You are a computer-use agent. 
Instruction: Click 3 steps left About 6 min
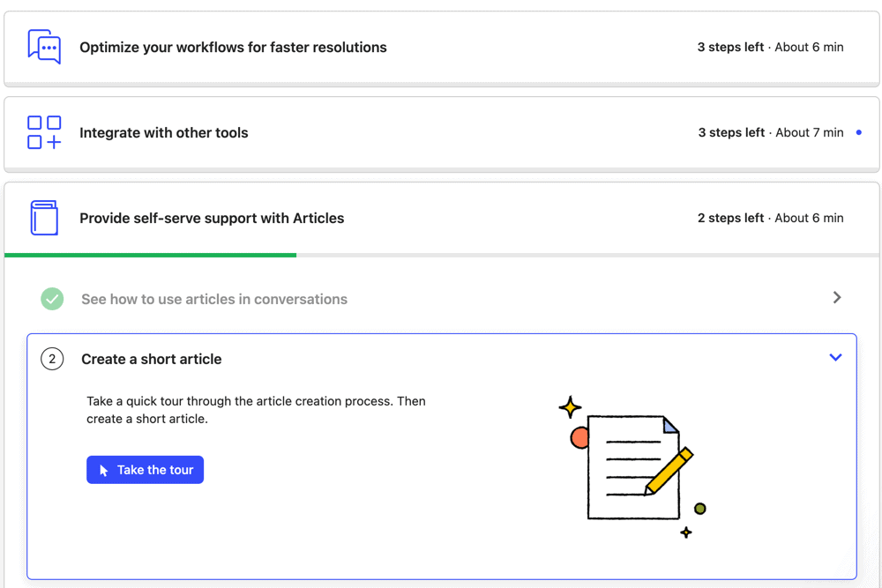coord(770,48)
